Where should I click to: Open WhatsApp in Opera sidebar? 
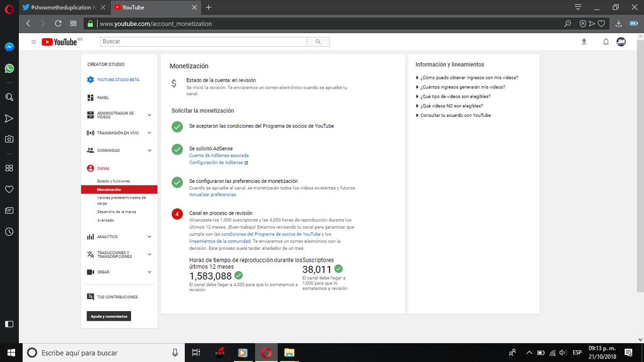tap(9, 69)
